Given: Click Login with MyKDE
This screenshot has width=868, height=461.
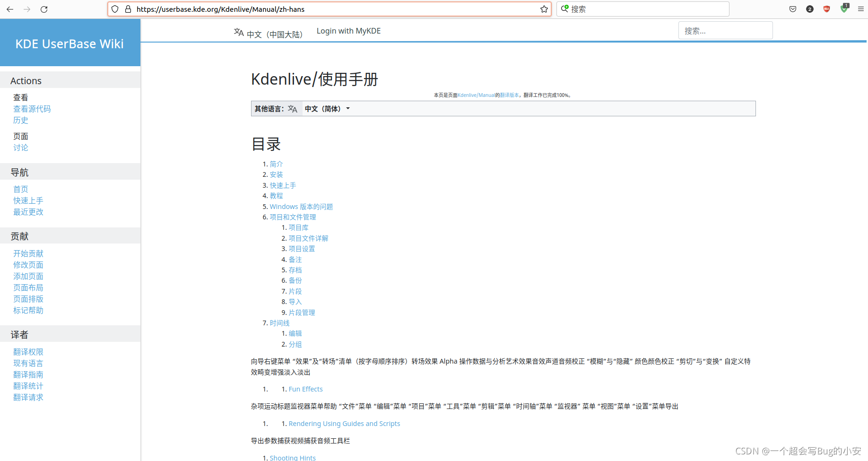Looking at the screenshot, I should 348,31.
